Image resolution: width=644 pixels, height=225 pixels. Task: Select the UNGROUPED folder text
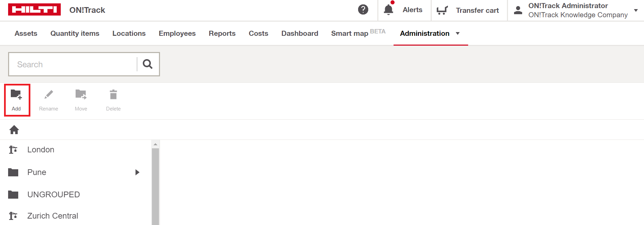click(54, 195)
